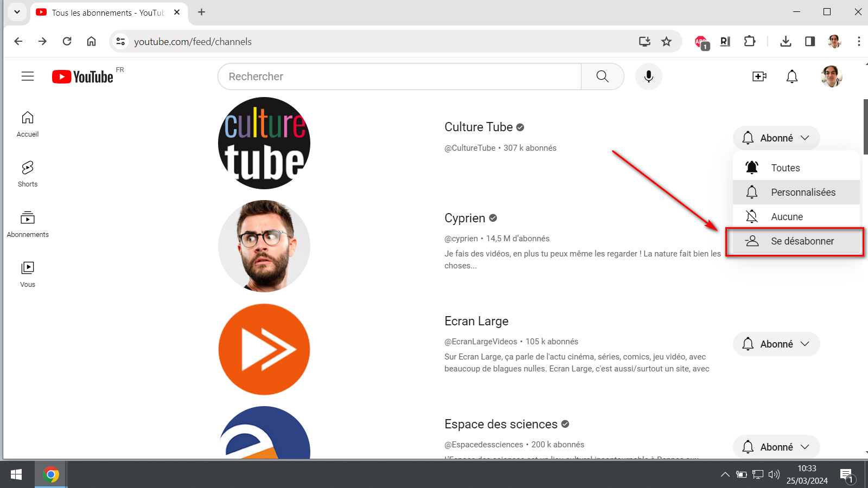The image size is (868, 488).
Task: Click the Culture Tube channel avatar
Action: (264, 143)
